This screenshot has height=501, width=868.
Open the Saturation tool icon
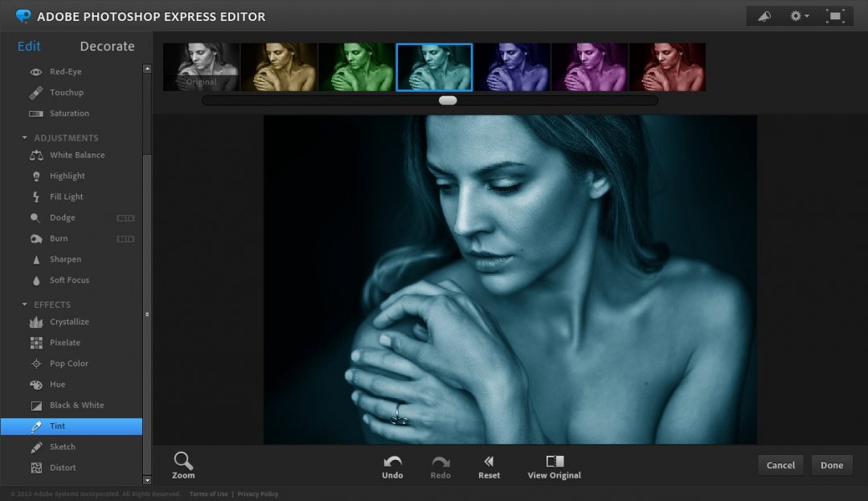36,113
